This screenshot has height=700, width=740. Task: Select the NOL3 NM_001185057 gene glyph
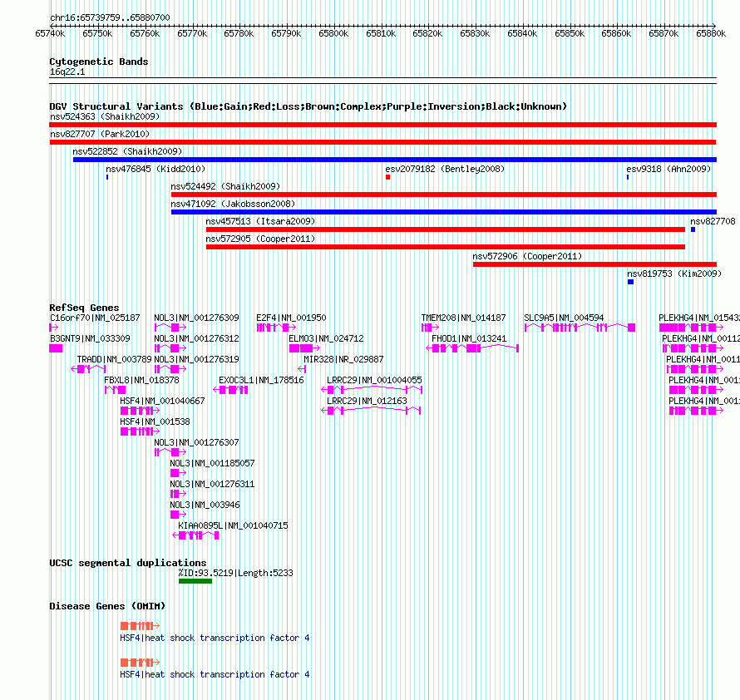179,473
